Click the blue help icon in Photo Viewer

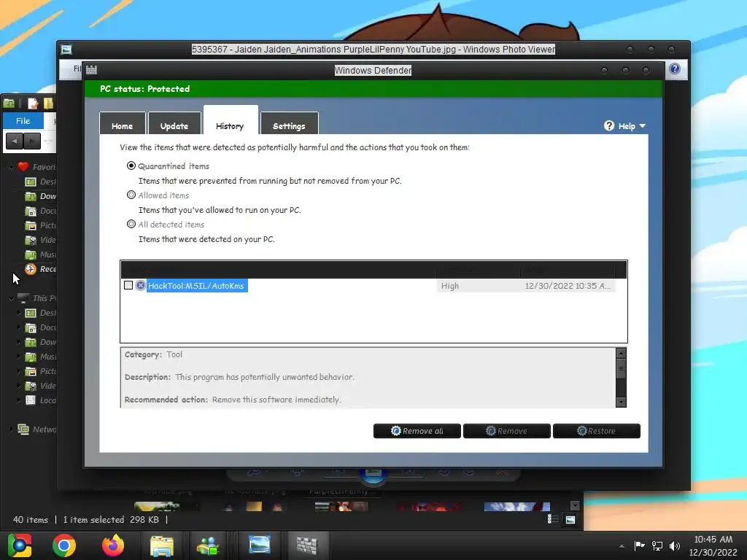pos(675,69)
